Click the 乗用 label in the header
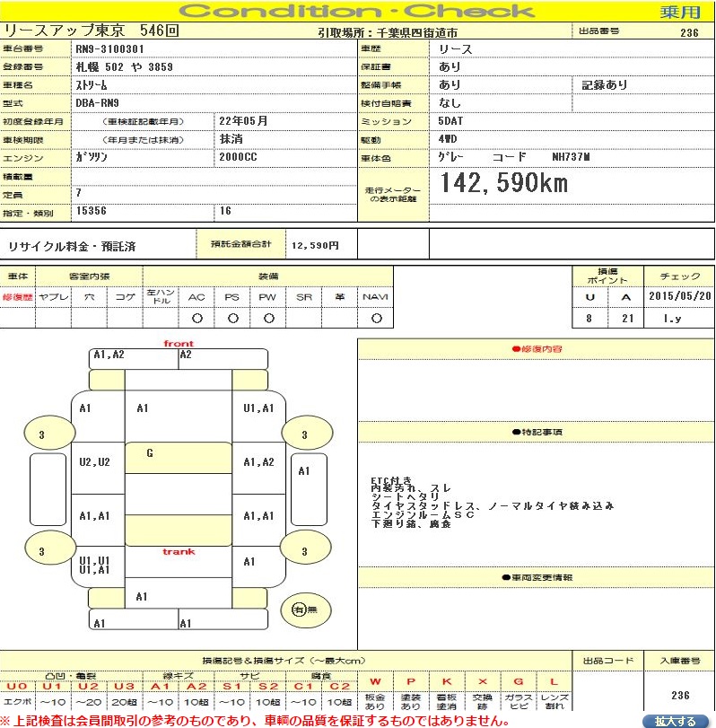 (680, 12)
